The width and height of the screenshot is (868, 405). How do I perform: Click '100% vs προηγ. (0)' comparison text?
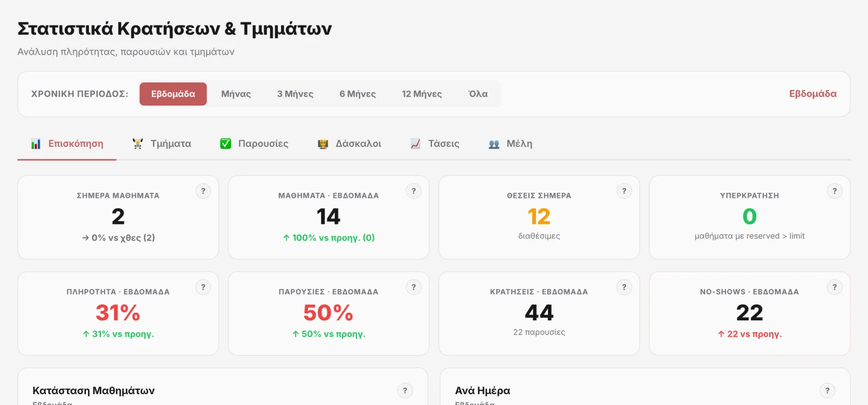[x=329, y=237]
